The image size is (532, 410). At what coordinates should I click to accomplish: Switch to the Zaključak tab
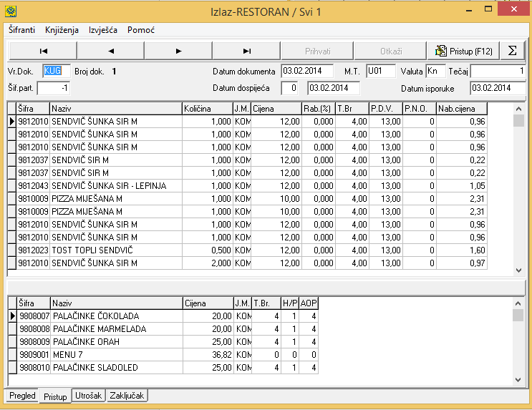127,396
